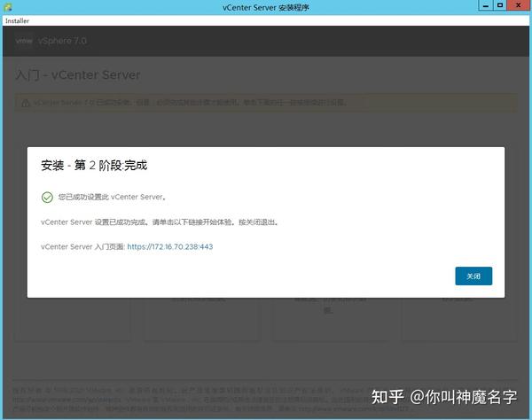Click the 关闭 button in the dialog

coord(473,276)
